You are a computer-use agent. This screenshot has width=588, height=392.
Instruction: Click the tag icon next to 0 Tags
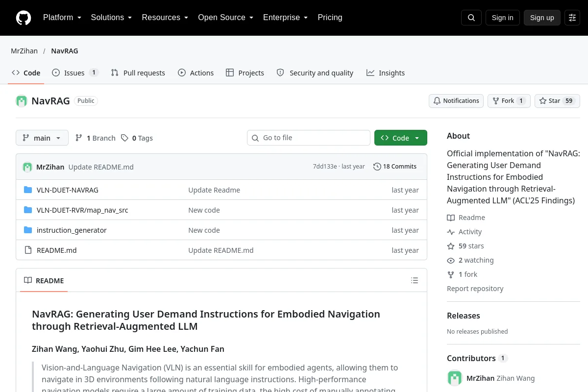[x=125, y=138]
